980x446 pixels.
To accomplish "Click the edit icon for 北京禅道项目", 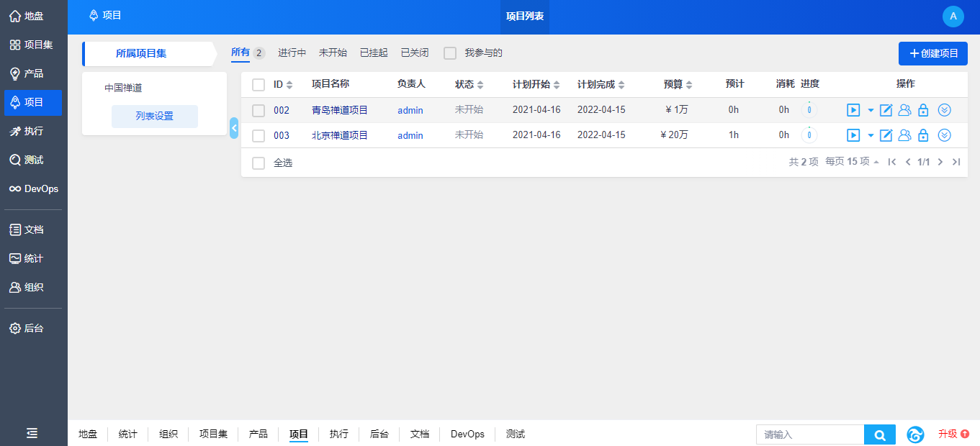I will [x=886, y=135].
